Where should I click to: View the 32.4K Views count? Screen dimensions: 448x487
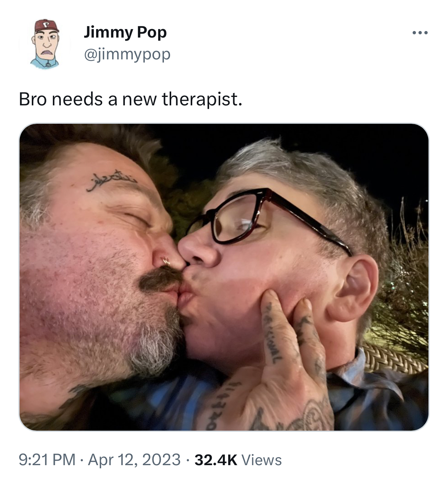[238, 459]
